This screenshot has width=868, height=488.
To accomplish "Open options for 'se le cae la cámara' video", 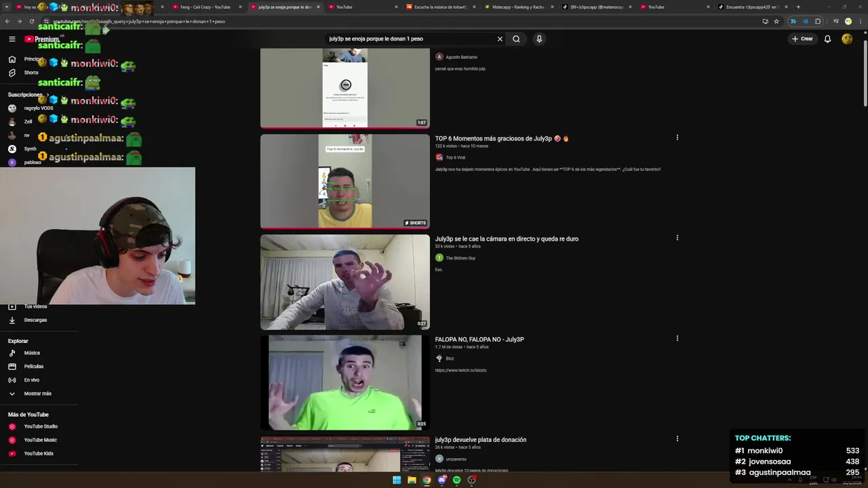I will click(677, 238).
